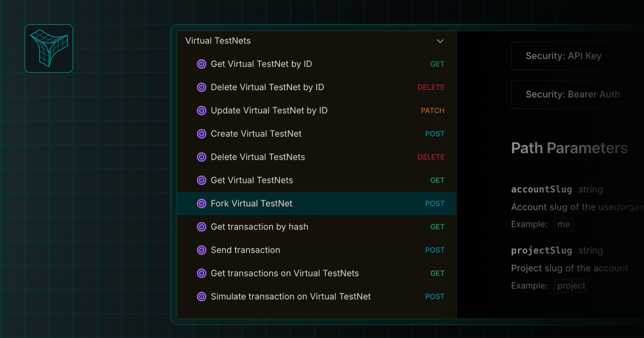
Task: Click the 'me' example value for accountSlug
Action: point(563,224)
